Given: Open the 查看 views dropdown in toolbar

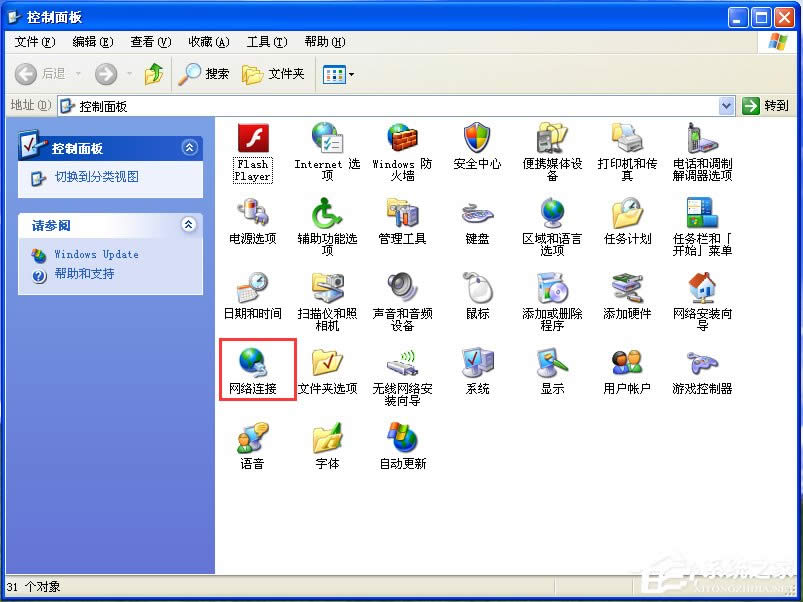Looking at the screenshot, I should (339, 74).
